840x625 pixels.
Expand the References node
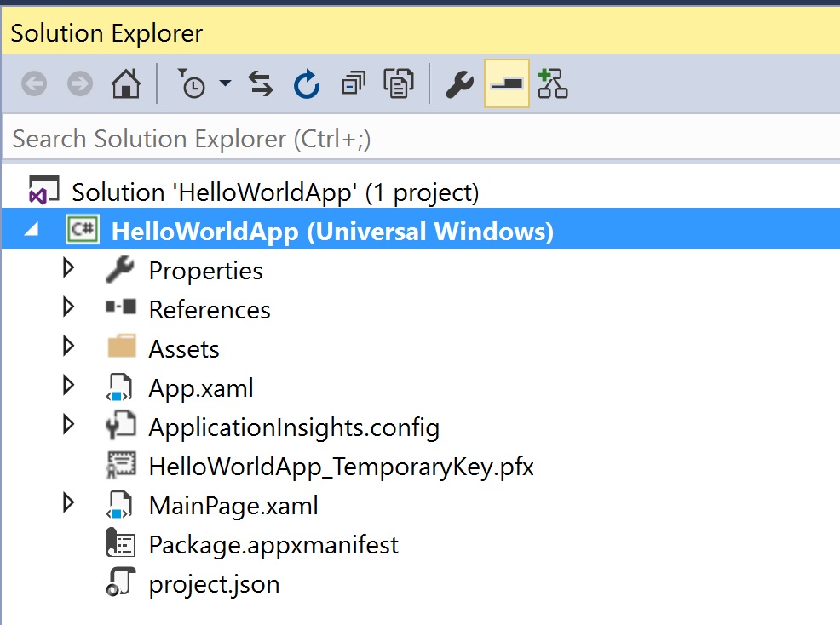click(68, 307)
